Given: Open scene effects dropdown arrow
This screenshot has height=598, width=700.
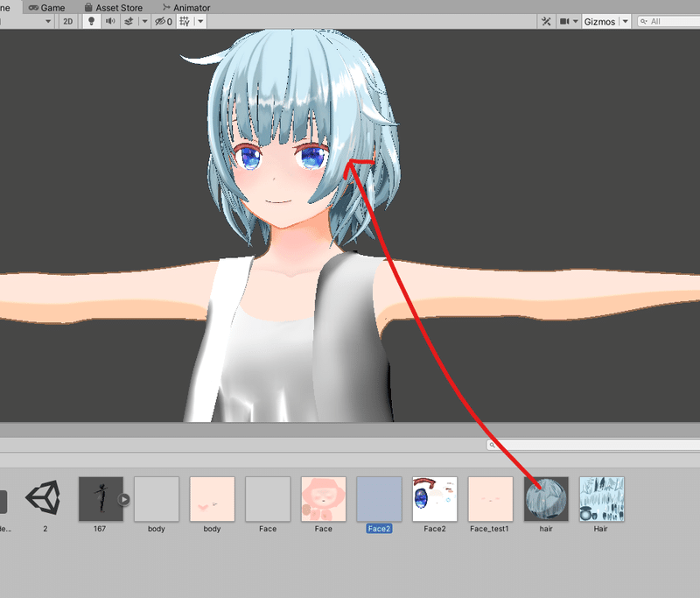Looking at the screenshot, I should coord(144,21).
